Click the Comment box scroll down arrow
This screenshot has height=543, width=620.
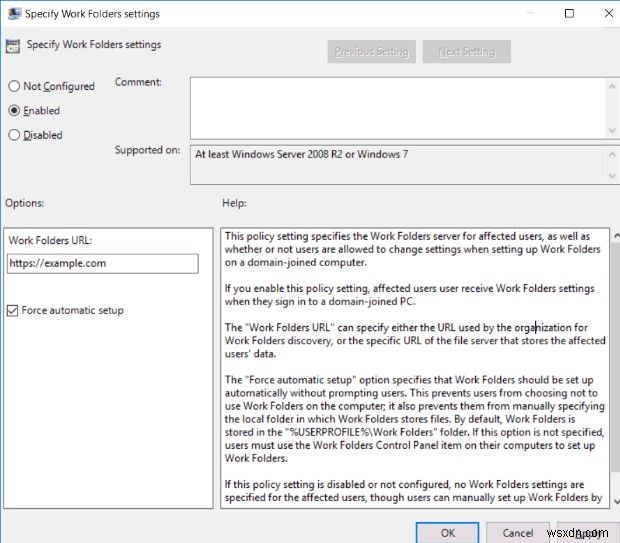point(612,131)
